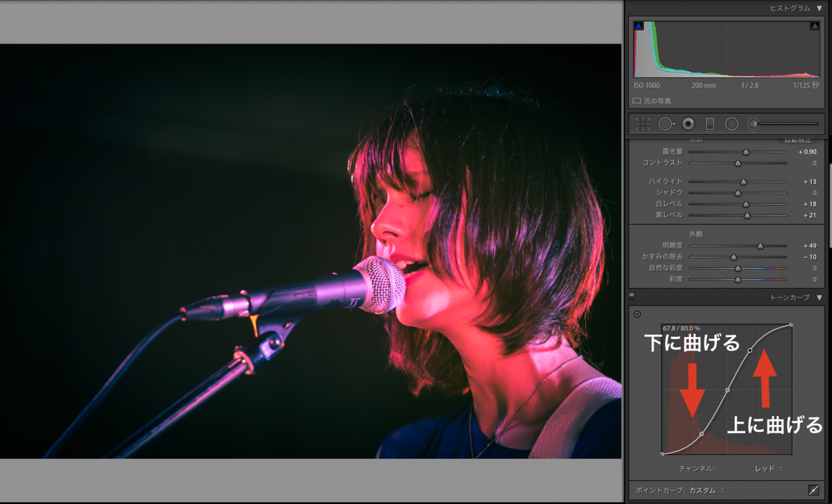Click the 黒レベル slider handle
The width and height of the screenshot is (832, 504).
747,215
